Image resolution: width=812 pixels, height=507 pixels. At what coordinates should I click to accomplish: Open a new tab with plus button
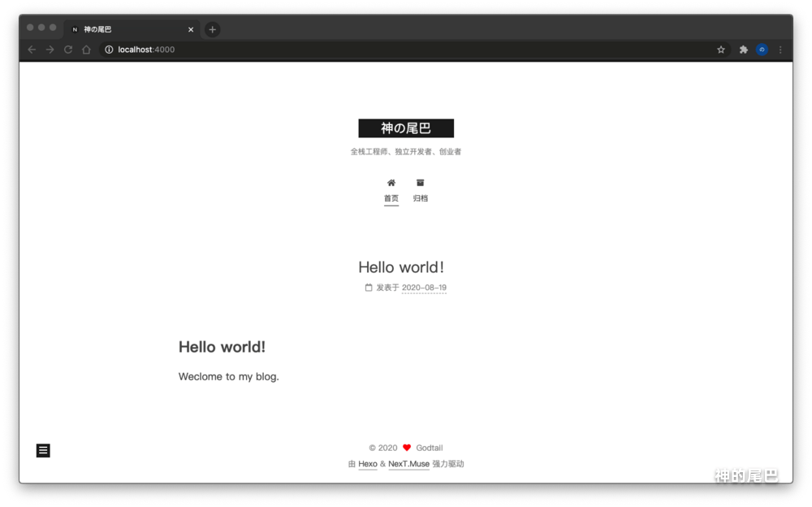point(212,29)
